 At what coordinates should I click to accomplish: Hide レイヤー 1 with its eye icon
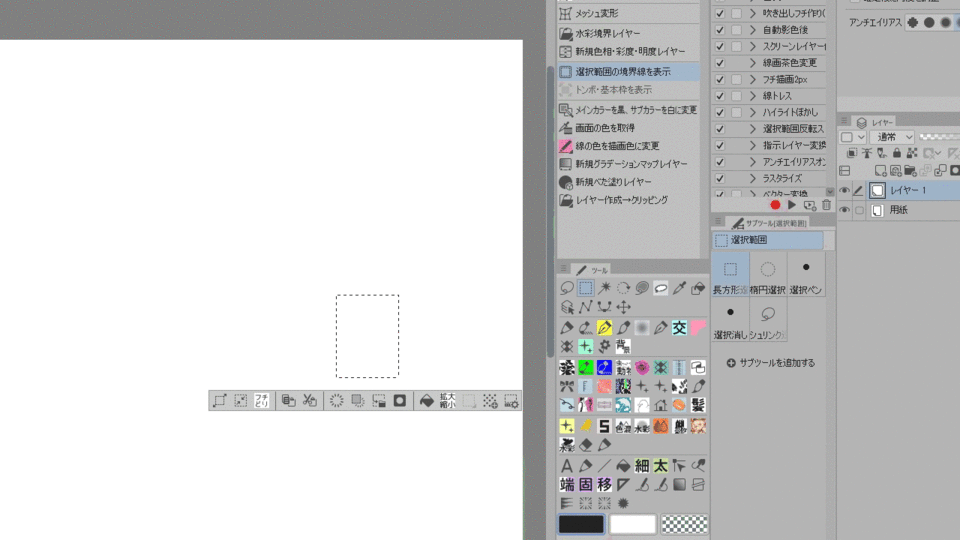pos(844,190)
